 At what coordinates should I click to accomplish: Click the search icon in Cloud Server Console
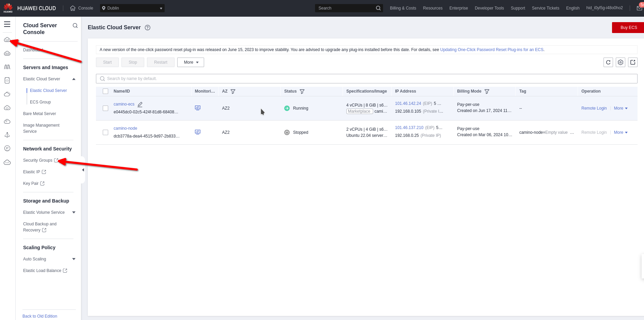coord(75,26)
